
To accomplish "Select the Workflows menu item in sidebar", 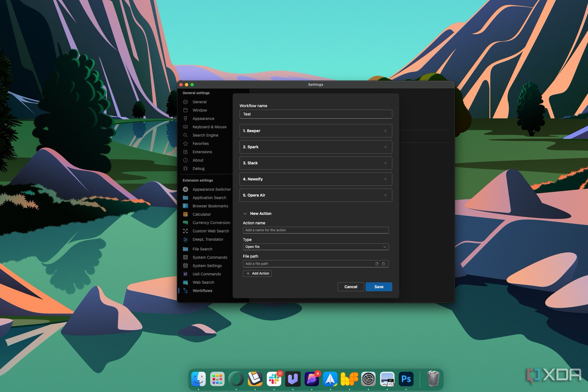I will click(202, 291).
